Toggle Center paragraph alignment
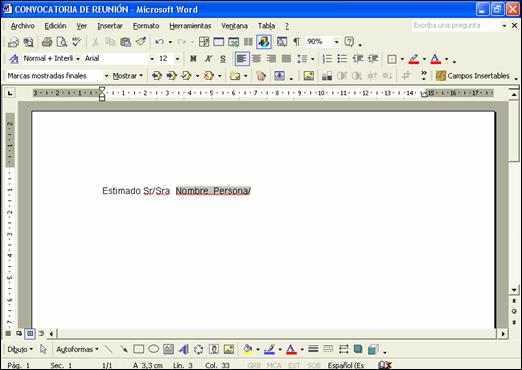This screenshot has width=522, height=370. click(x=256, y=59)
